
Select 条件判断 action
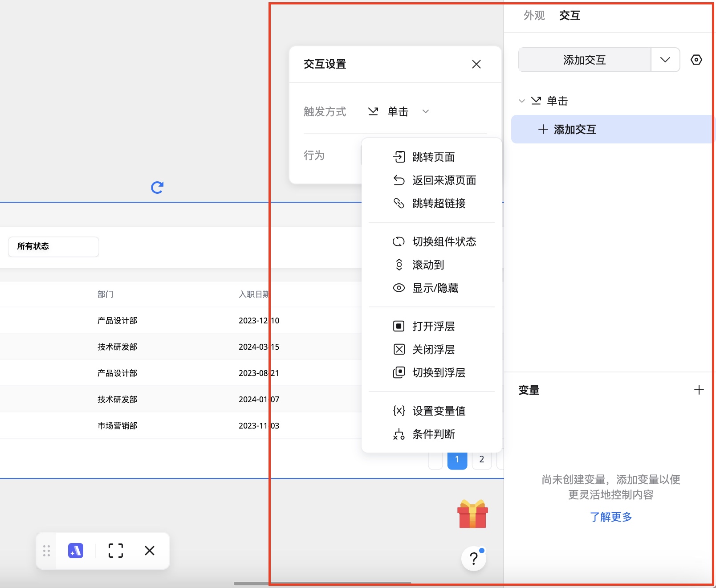432,434
